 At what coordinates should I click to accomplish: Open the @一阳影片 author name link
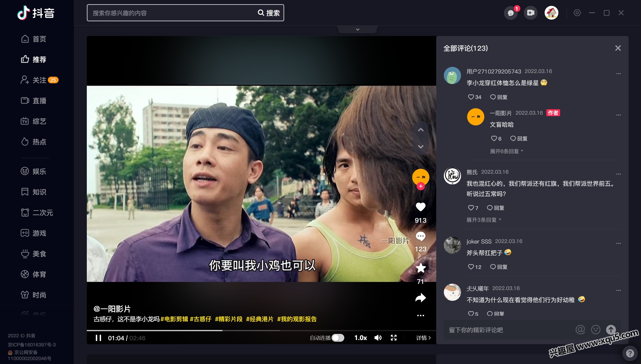(x=112, y=309)
